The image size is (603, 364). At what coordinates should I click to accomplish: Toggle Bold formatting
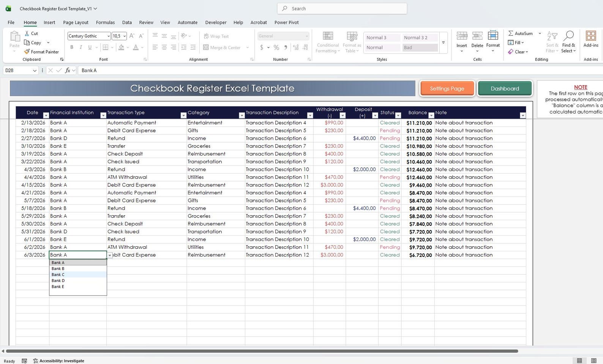[72, 47]
